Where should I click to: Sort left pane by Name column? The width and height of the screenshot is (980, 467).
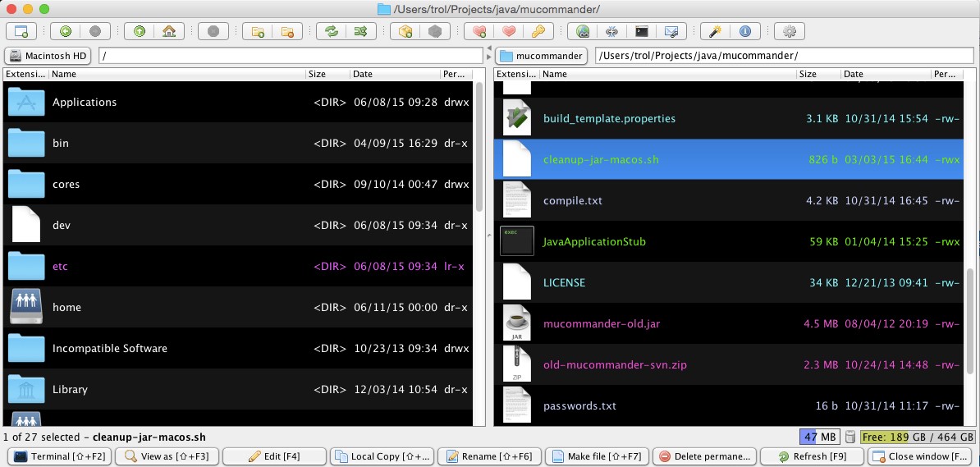(176, 74)
